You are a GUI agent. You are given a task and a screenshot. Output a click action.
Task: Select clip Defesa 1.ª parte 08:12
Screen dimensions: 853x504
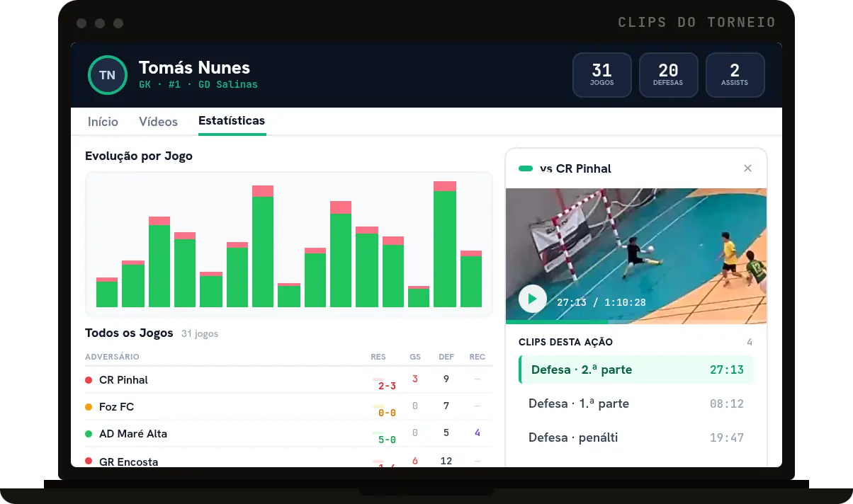coord(636,403)
